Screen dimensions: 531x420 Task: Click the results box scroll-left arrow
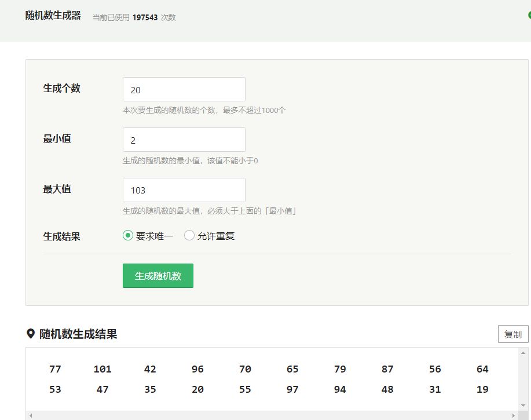point(31,415)
